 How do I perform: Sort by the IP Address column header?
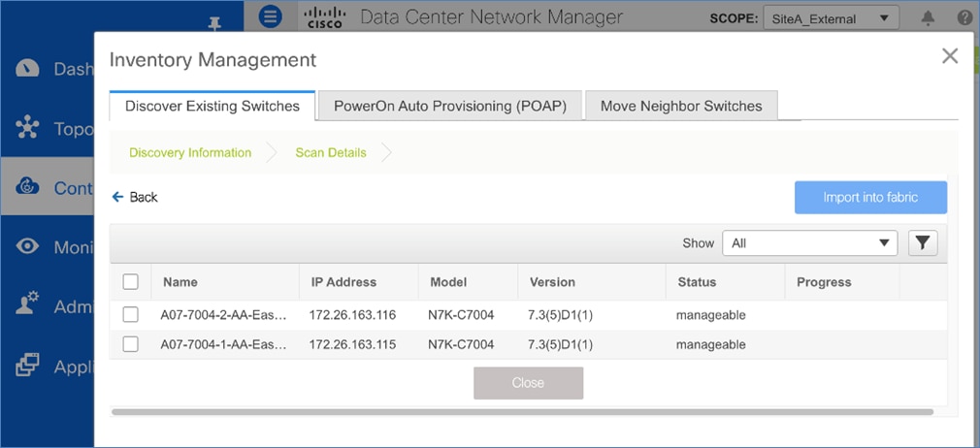click(x=343, y=282)
